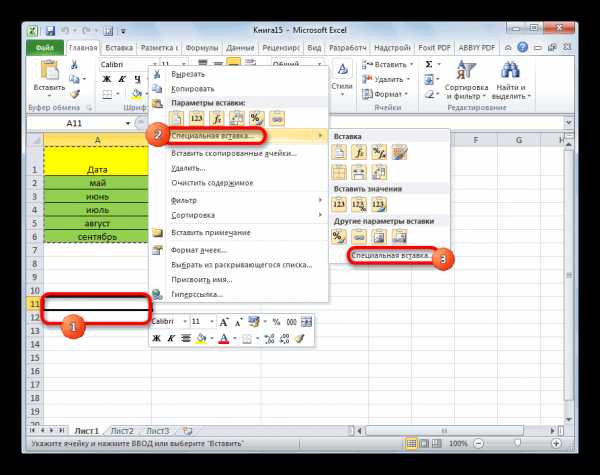
Task: Click the zoom in plus button
Action: (556, 444)
